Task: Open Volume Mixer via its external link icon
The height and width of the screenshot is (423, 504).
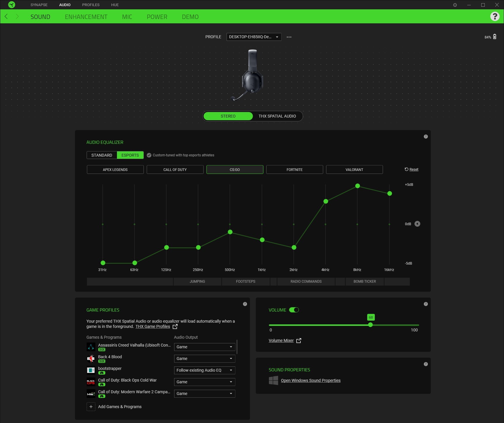Action: pyautogui.click(x=299, y=340)
